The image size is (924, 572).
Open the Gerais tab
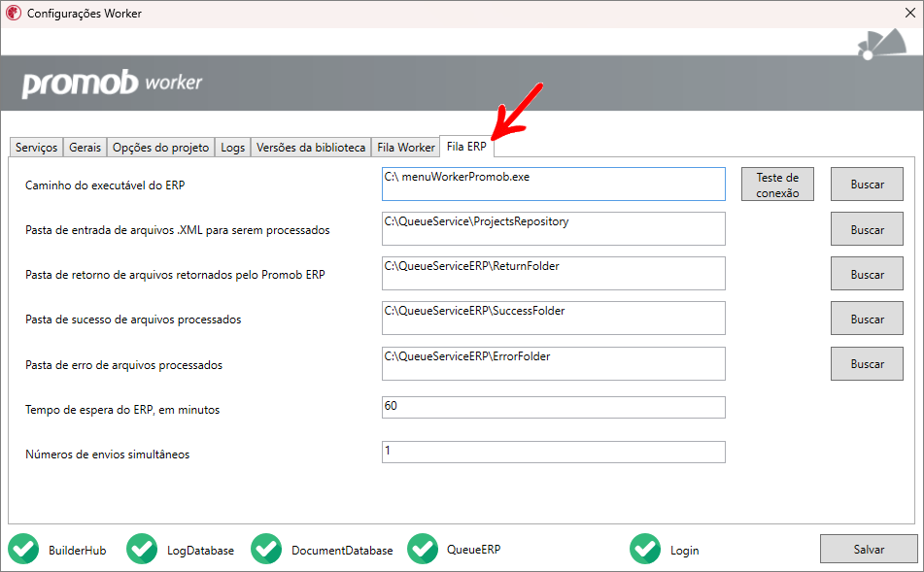pos(85,148)
